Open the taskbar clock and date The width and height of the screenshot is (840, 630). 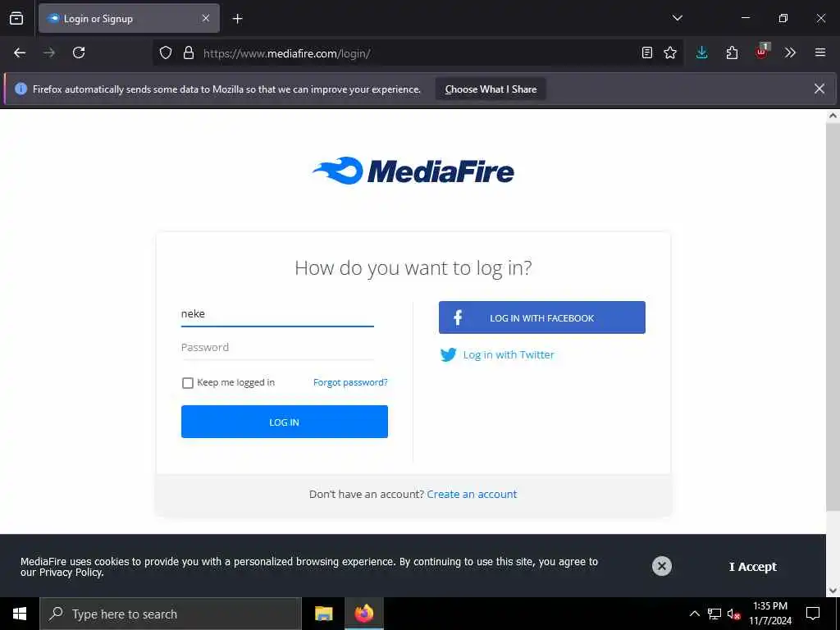click(x=769, y=614)
